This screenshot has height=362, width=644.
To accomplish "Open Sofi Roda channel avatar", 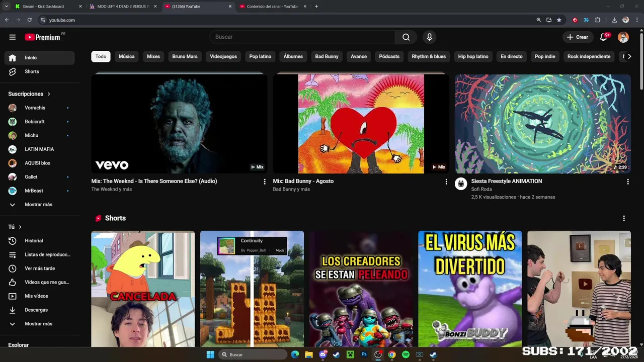I will pos(461,184).
